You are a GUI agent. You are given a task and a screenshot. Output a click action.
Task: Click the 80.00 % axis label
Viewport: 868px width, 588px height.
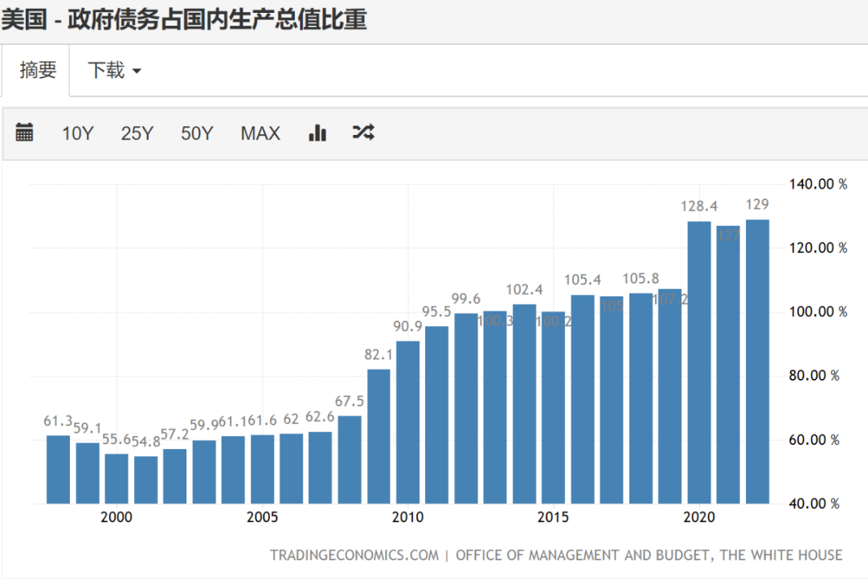coord(814,376)
